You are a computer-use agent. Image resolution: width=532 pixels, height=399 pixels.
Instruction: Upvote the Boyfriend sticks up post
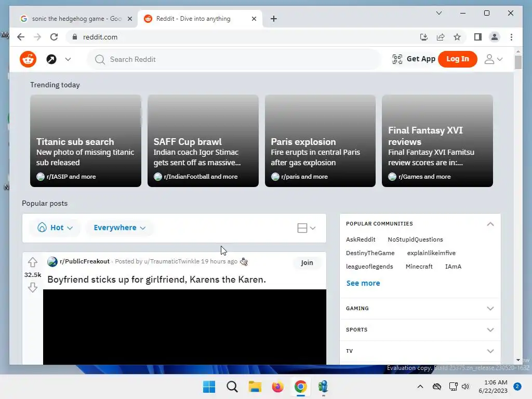click(33, 262)
